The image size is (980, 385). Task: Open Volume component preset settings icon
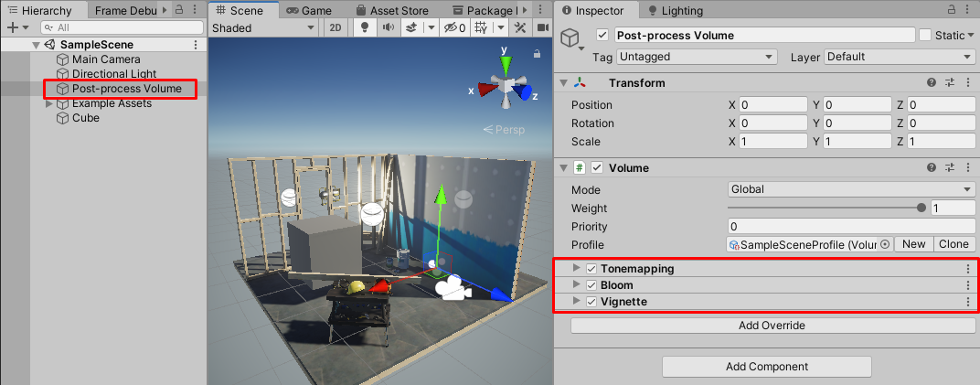tap(949, 167)
